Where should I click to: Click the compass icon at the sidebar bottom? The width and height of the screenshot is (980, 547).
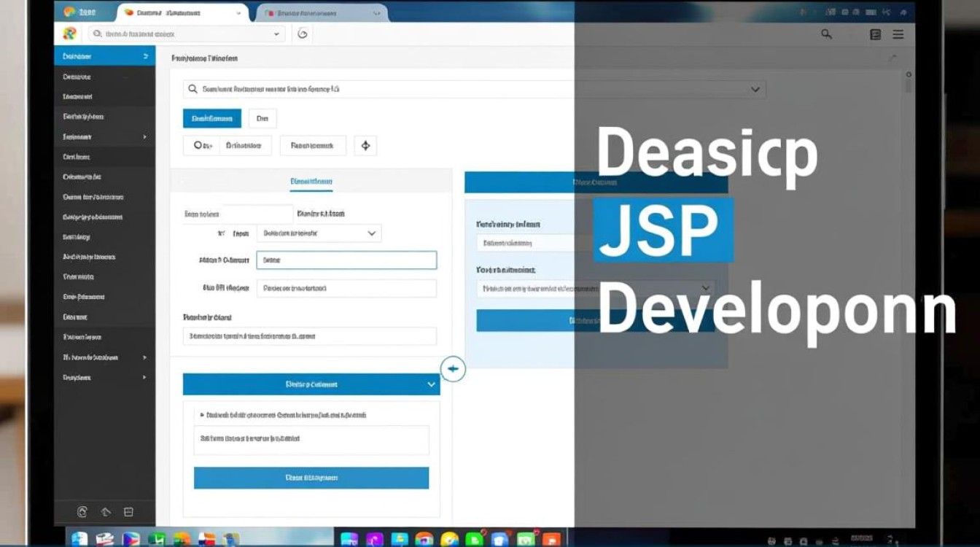82,512
